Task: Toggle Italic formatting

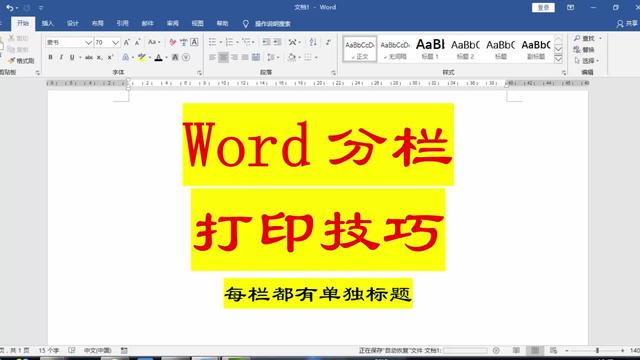Action: pyautogui.click(x=61, y=58)
